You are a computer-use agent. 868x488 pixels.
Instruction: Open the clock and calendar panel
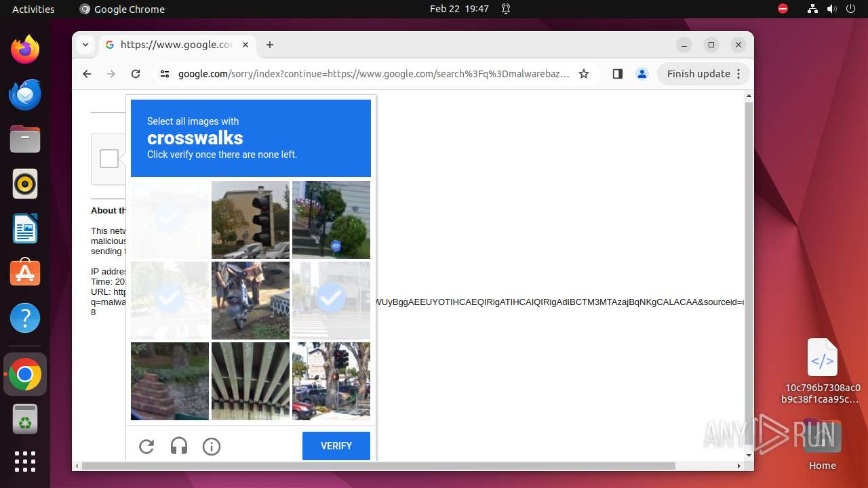pos(459,9)
